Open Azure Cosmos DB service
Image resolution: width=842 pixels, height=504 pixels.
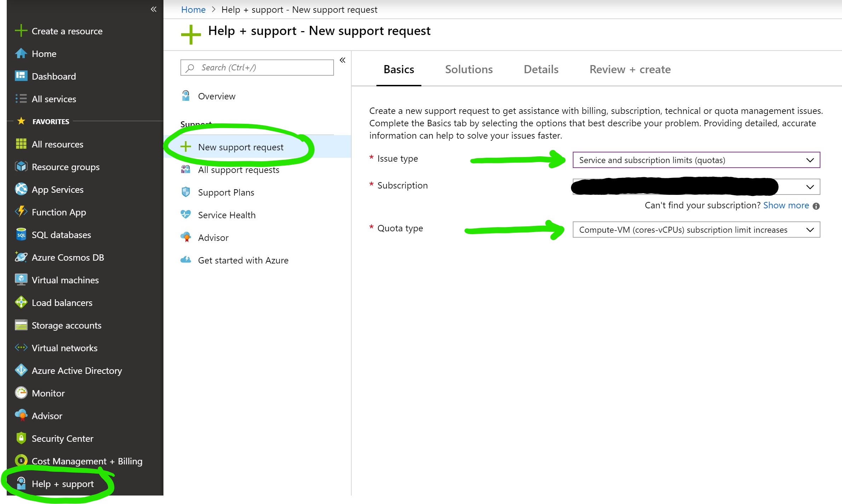point(67,257)
